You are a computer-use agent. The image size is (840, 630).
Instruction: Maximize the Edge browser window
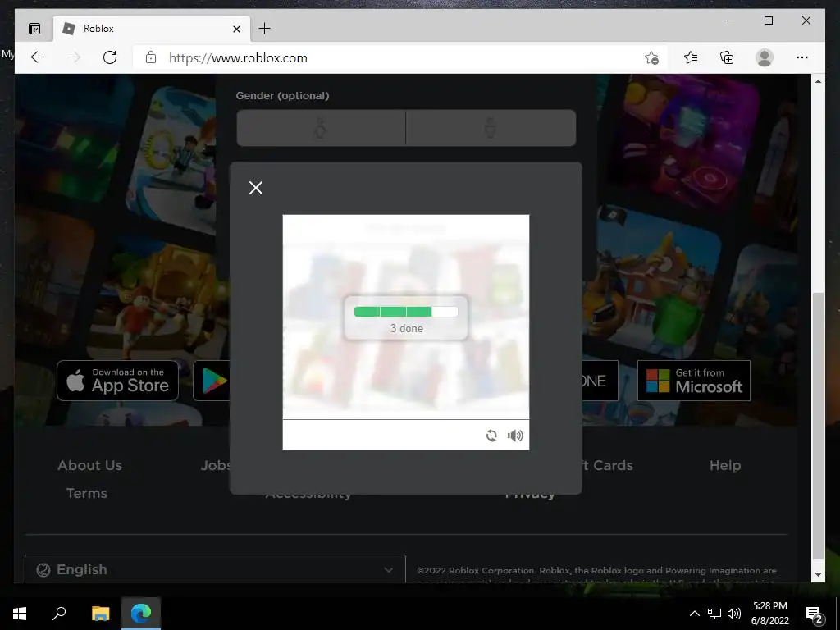[768, 21]
